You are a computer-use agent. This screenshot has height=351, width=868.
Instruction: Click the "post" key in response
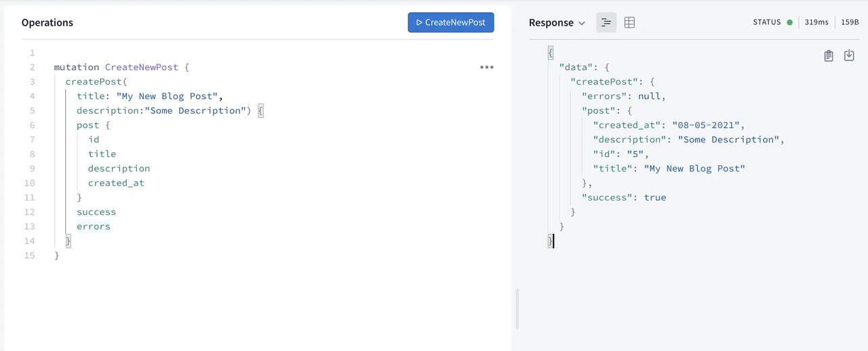point(599,110)
